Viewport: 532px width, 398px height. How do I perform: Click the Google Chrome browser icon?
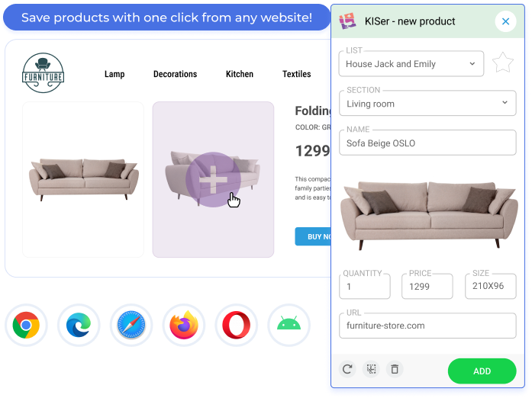coord(26,325)
